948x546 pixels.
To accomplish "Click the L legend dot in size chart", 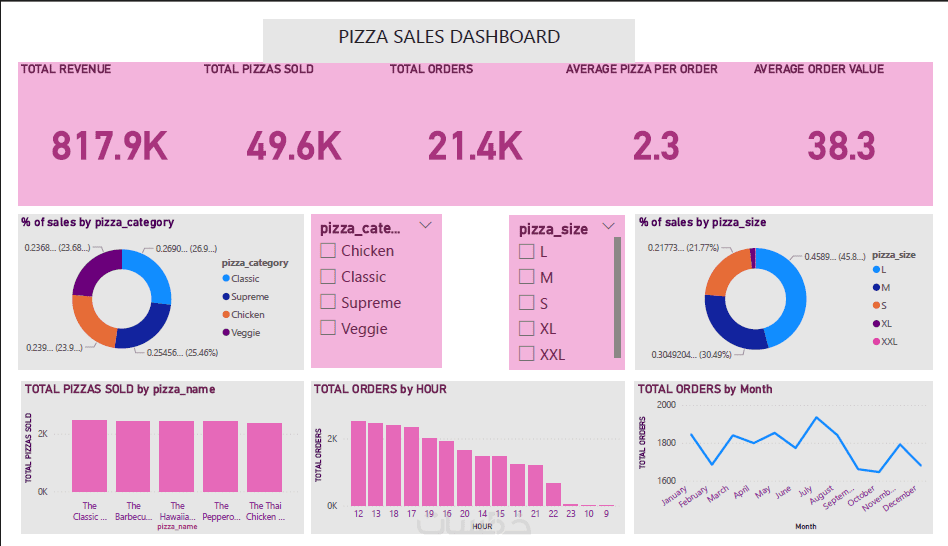I will tap(876, 270).
